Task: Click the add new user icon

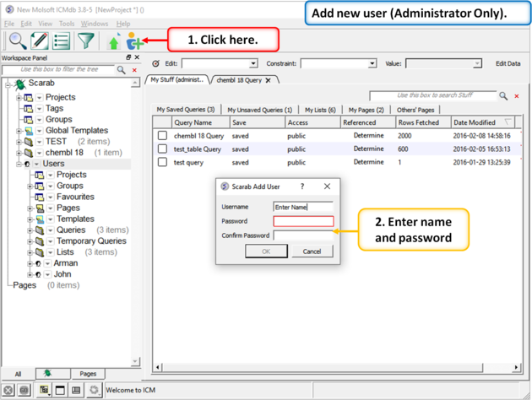Action: coord(134,41)
